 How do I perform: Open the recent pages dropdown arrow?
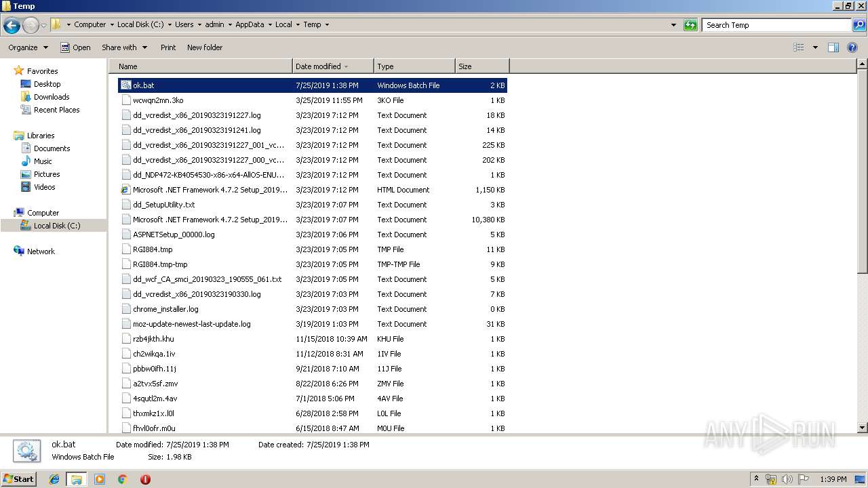pyautogui.click(x=44, y=25)
